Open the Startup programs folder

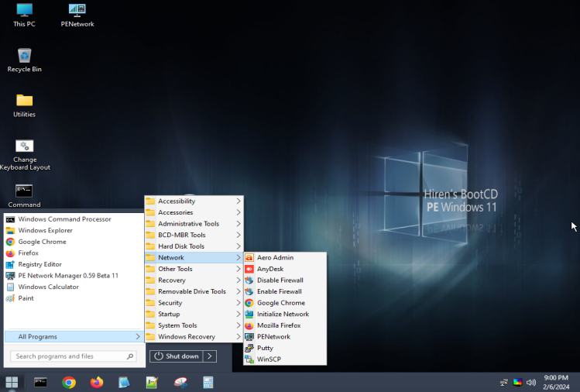click(194, 314)
